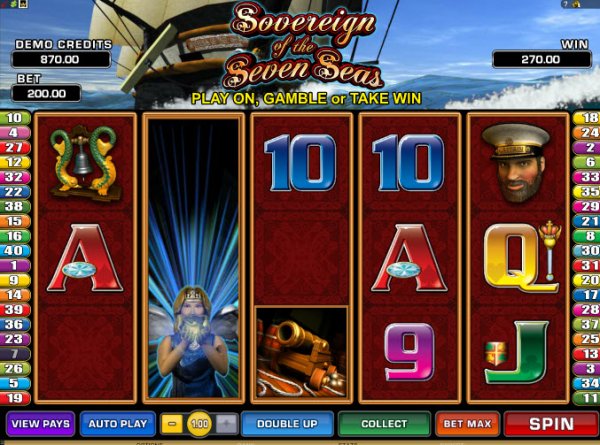Select the 1.00 gold coin value
Viewport: 600px width, 445px height.
(x=199, y=424)
